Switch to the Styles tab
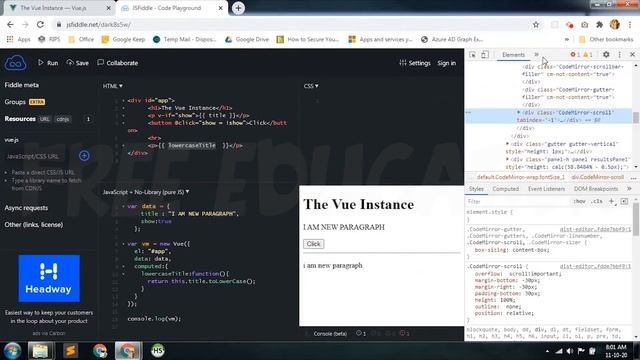Image resolution: width=640 pixels, height=360 pixels. [x=476, y=189]
